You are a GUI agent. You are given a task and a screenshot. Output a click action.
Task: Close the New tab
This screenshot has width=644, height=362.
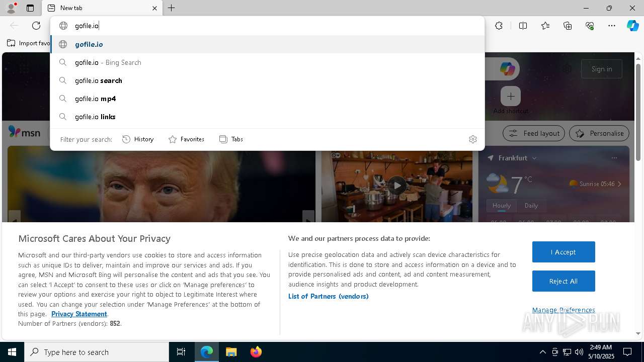click(154, 8)
